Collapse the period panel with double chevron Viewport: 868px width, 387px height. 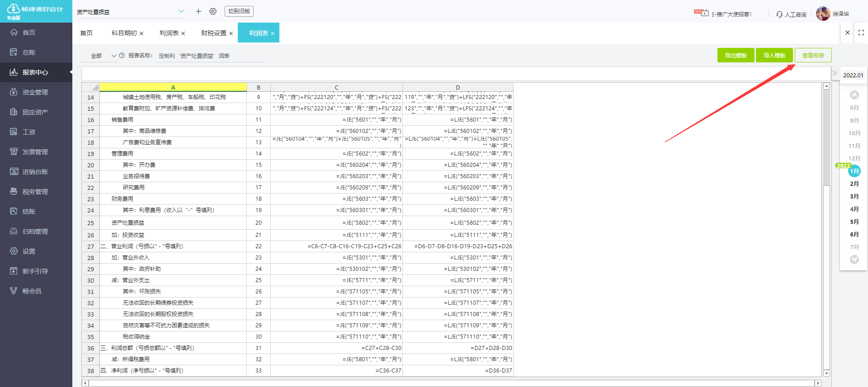[x=835, y=73]
